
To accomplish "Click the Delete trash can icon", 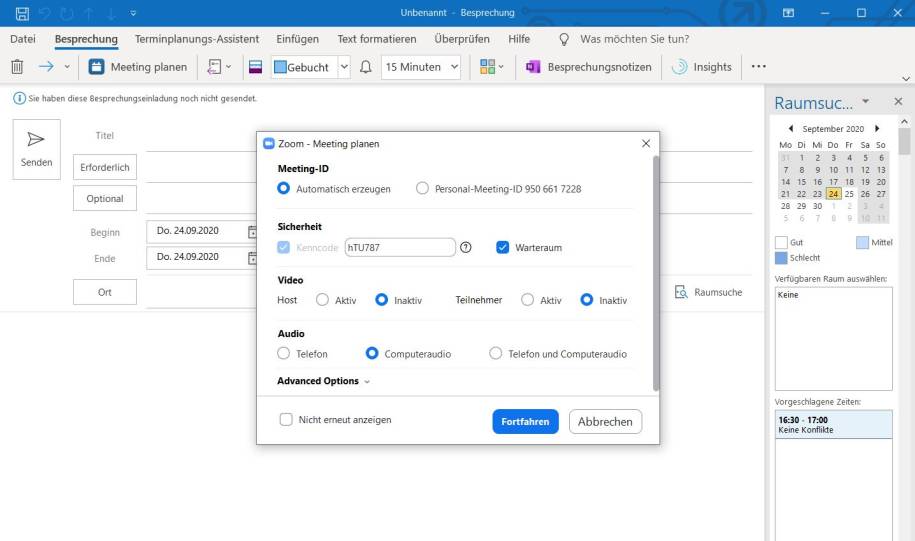I will coord(18,67).
